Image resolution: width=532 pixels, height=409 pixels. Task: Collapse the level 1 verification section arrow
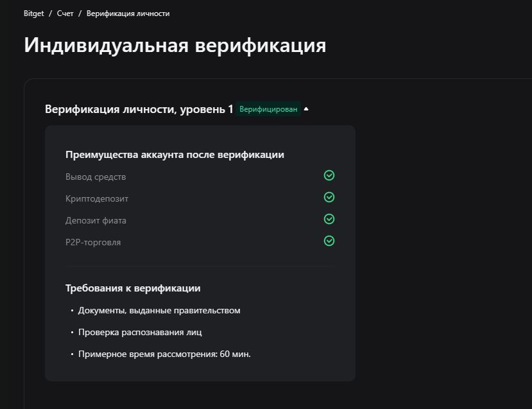point(306,109)
